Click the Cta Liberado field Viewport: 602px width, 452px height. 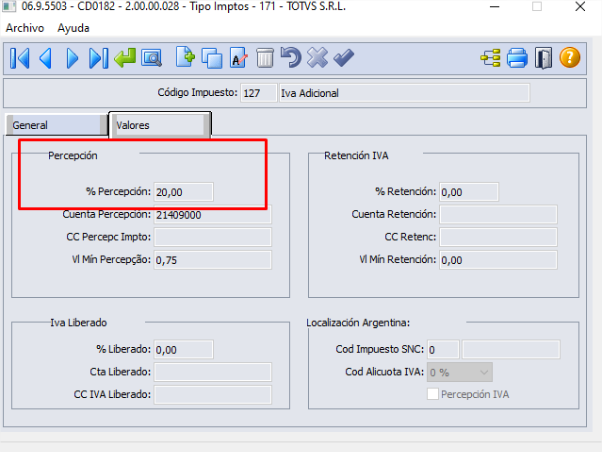(213, 372)
